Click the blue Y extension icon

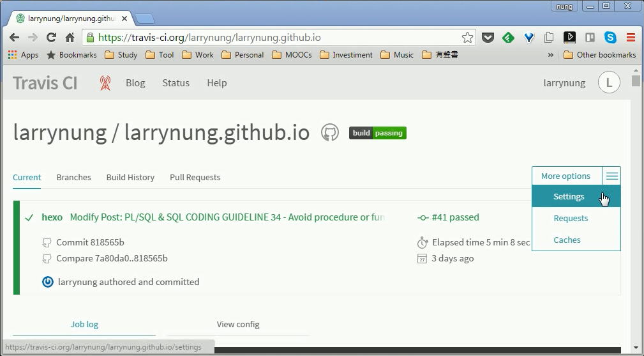click(529, 38)
